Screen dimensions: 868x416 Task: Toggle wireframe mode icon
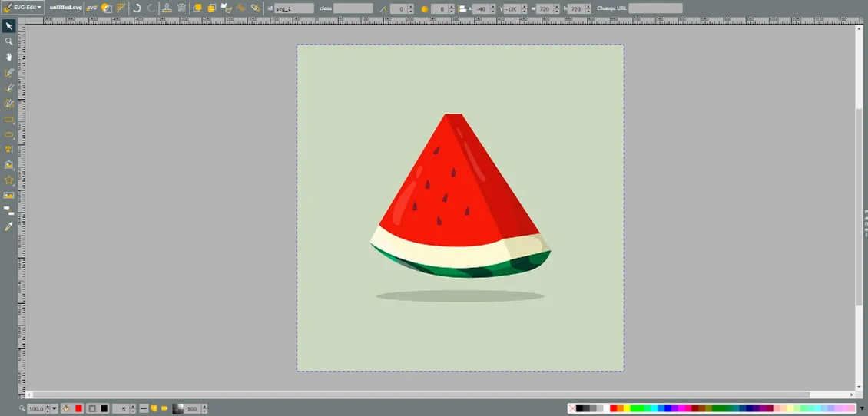[x=106, y=8]
